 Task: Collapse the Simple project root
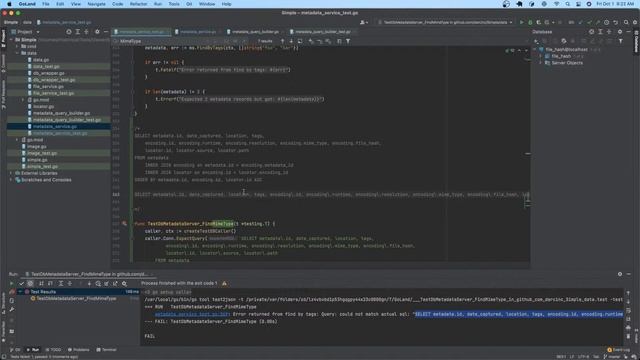(x=11, y=40)
